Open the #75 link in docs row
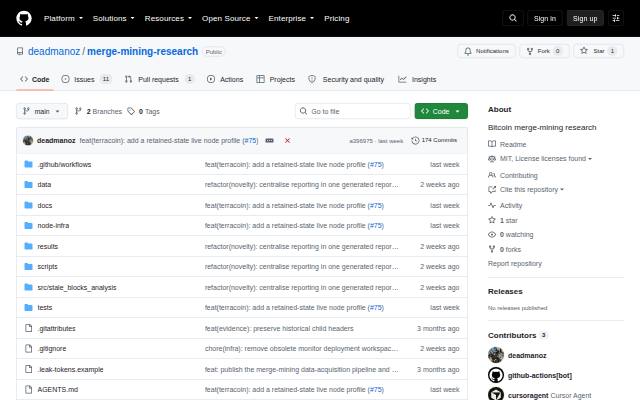The height and width of the screenshot is (400, 640). click(x=376, y=205)
